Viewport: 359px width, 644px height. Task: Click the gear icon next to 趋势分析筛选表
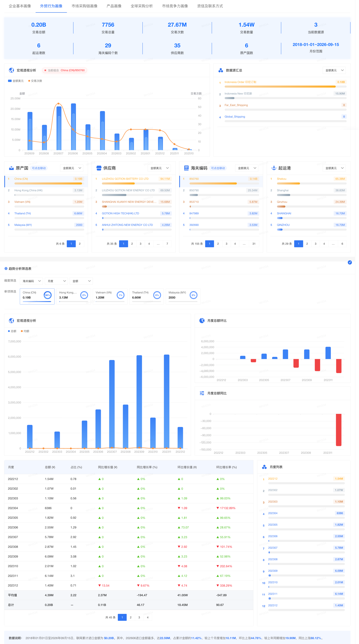(x=6, y=268)
